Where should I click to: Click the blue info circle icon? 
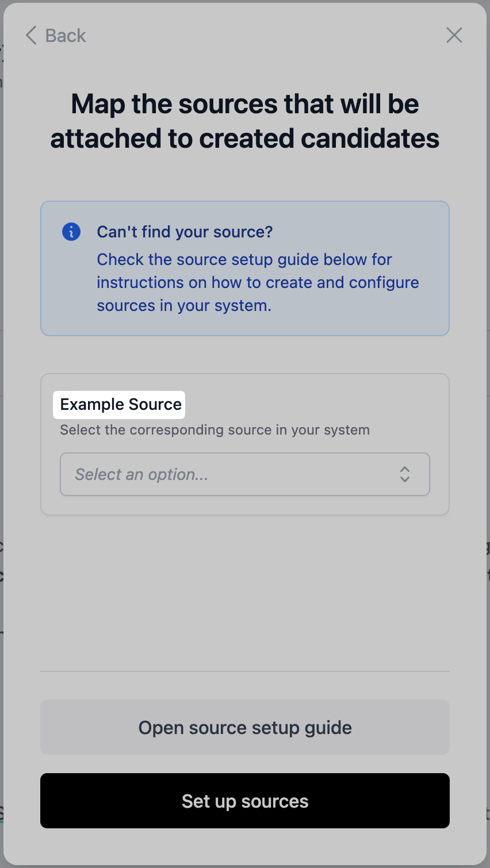pyautogui.click(x=71, y=232)
